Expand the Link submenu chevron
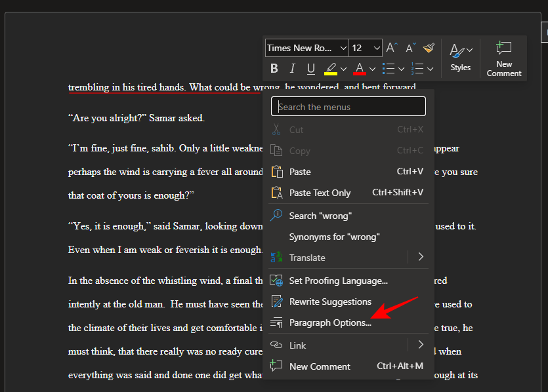The image size is (548, 392). 421,345
